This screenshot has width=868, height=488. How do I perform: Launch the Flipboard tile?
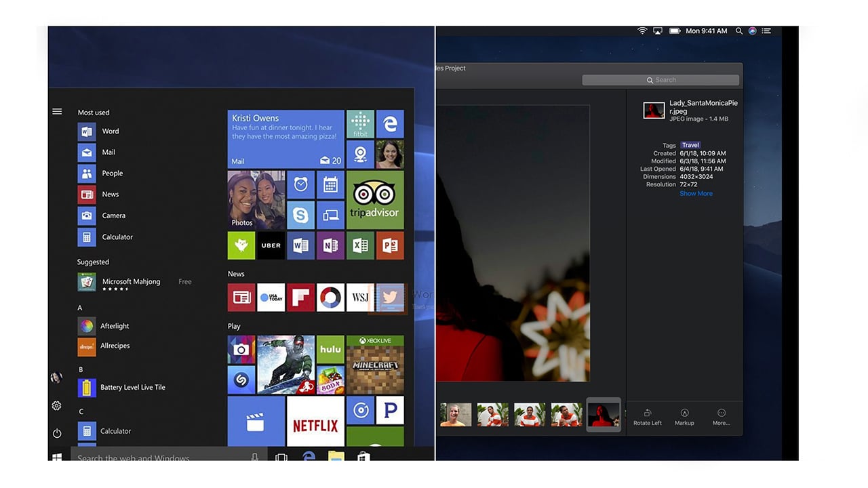click(300, 298)
